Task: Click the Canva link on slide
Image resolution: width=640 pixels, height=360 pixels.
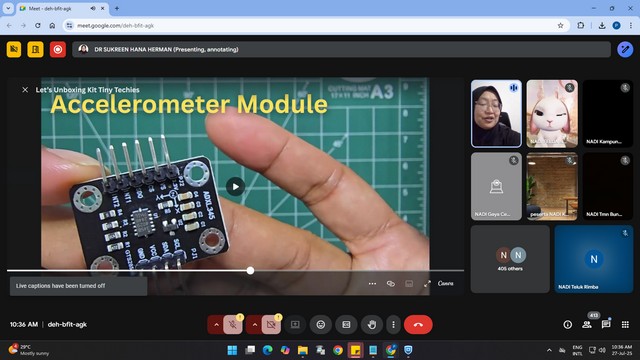Action: (445, 283)
